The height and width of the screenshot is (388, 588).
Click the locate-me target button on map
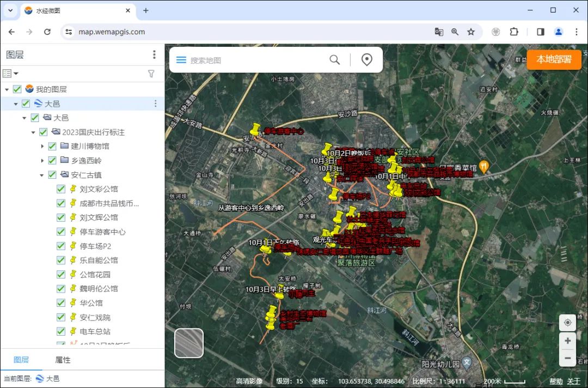coord(567,323)
